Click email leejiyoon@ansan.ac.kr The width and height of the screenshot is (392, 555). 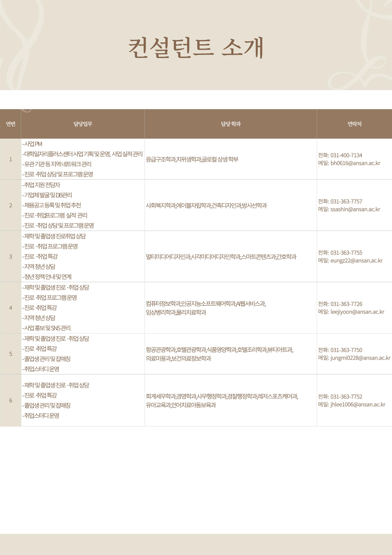click(x=357, y=312)
